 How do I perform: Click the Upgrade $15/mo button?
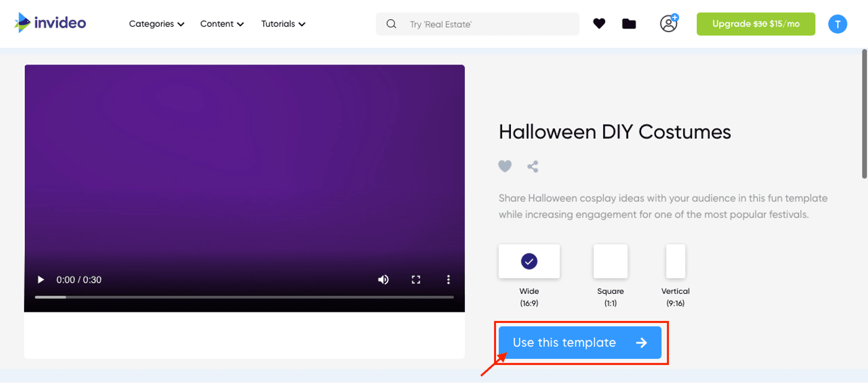click(756, 24)
